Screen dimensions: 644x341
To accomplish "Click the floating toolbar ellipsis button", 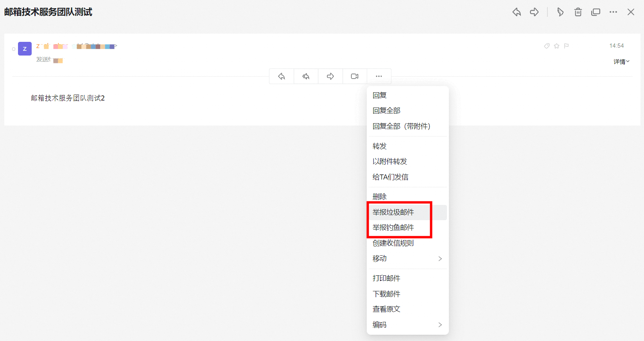I will pos(379,76).
